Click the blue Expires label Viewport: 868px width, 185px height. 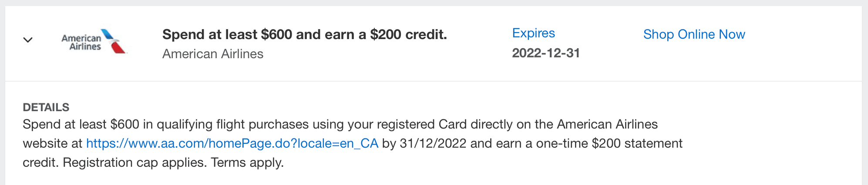(533, 33)
